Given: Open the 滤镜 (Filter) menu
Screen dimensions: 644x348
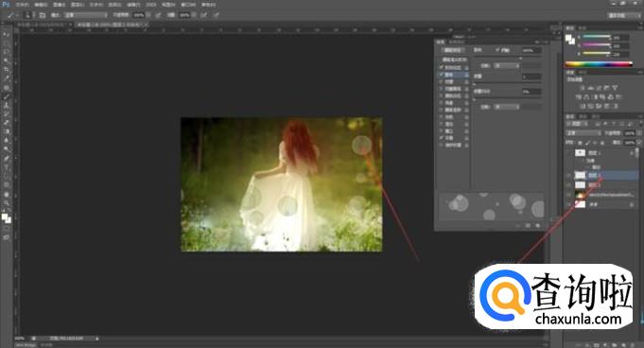Looking at the screenshot, I should [x=133, y=5].
